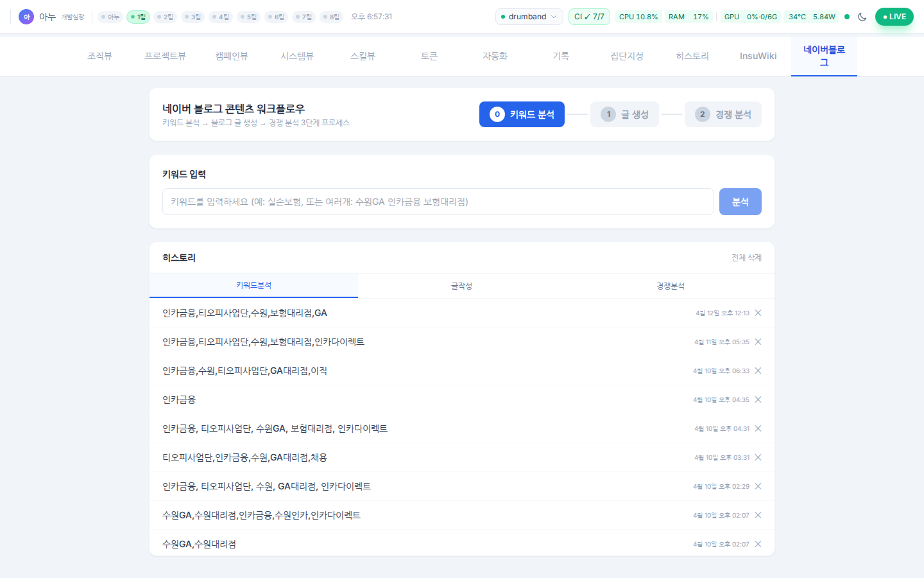Screen dimensions: 924x578
Task: Go to step 1 글 생성
Action: 624,114
